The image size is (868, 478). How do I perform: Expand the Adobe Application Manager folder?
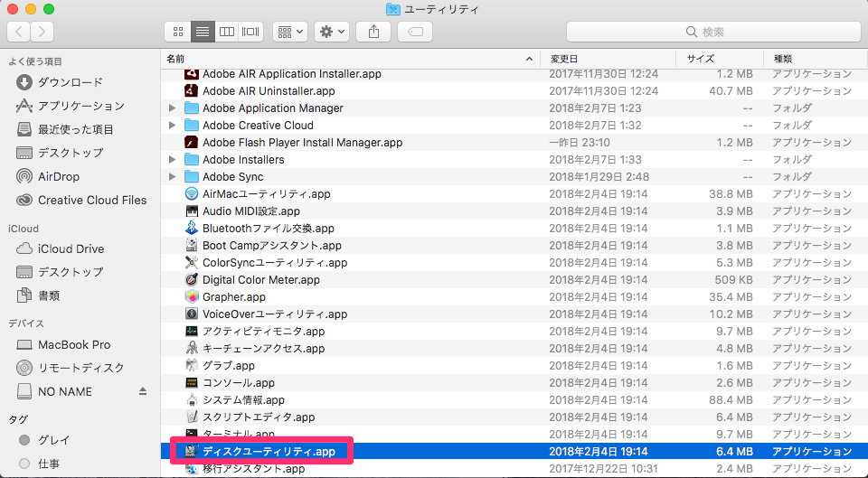coord(172,108)
